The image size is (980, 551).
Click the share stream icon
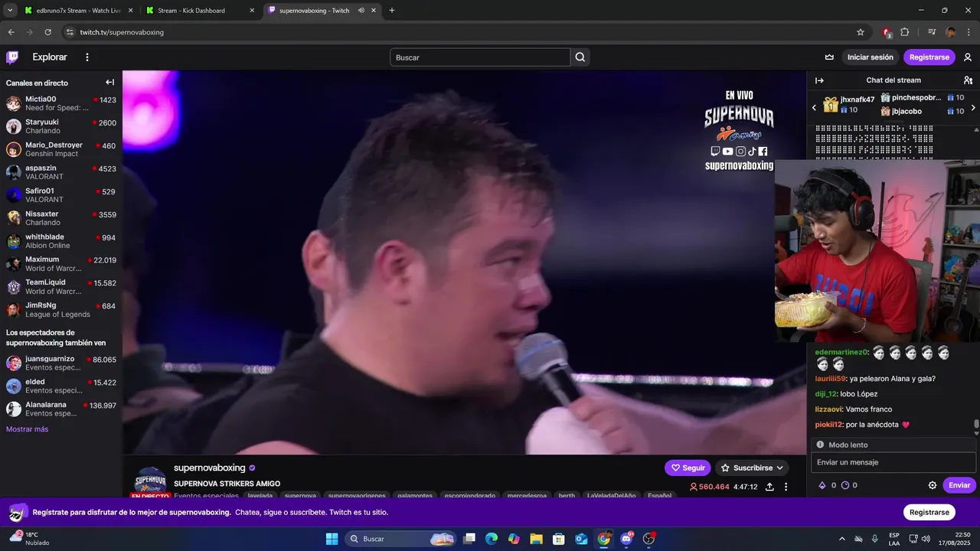click(x=769, y=487)
